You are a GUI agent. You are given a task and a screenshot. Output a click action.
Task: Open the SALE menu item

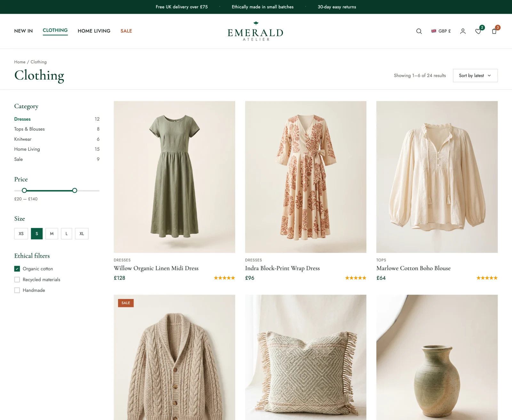pyautogui.click(x=126, y=31)
